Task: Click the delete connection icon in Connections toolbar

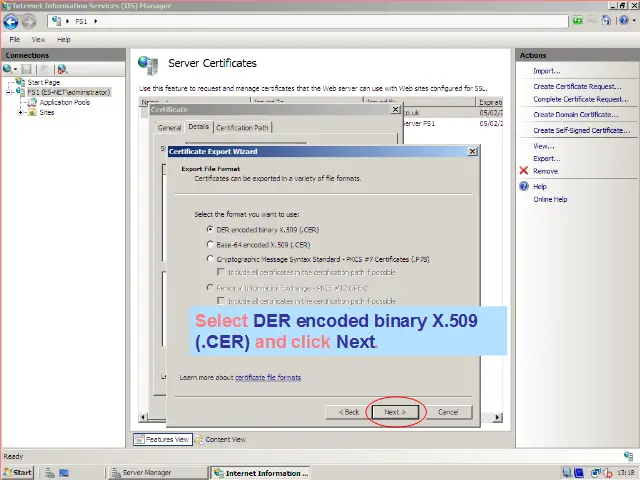Action: click(62, 69)
